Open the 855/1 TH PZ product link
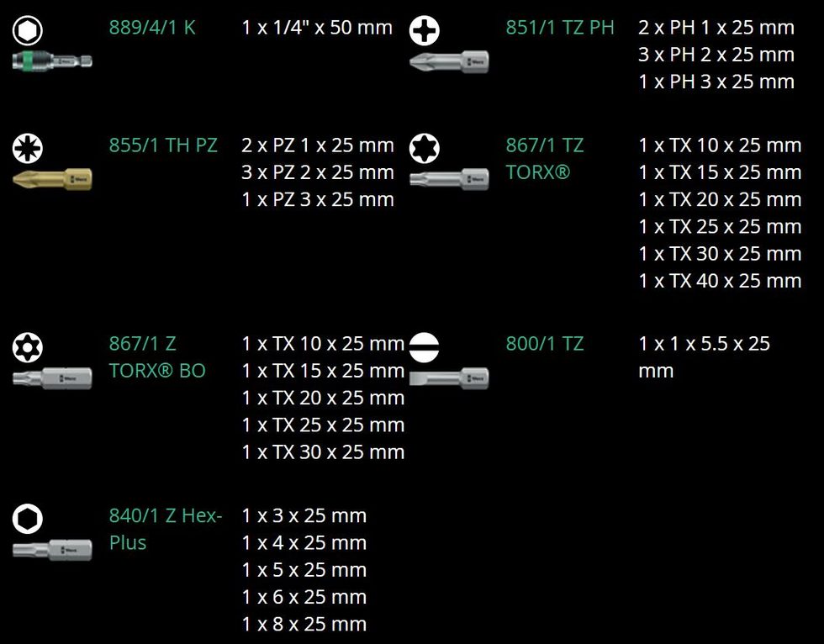 163,145
